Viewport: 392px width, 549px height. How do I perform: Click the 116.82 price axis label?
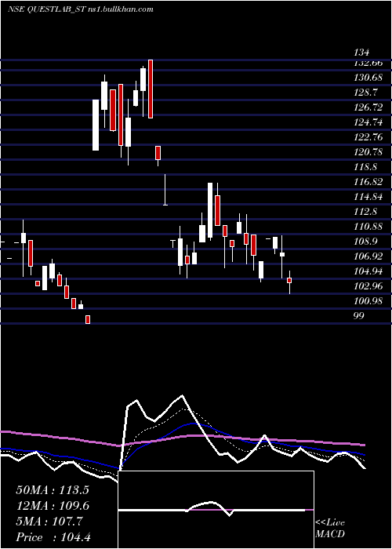click(368, 182)
